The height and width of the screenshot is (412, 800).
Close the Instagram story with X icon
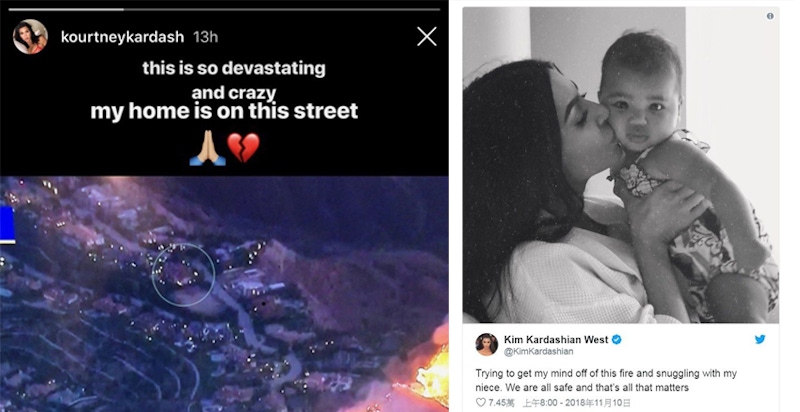427,37
